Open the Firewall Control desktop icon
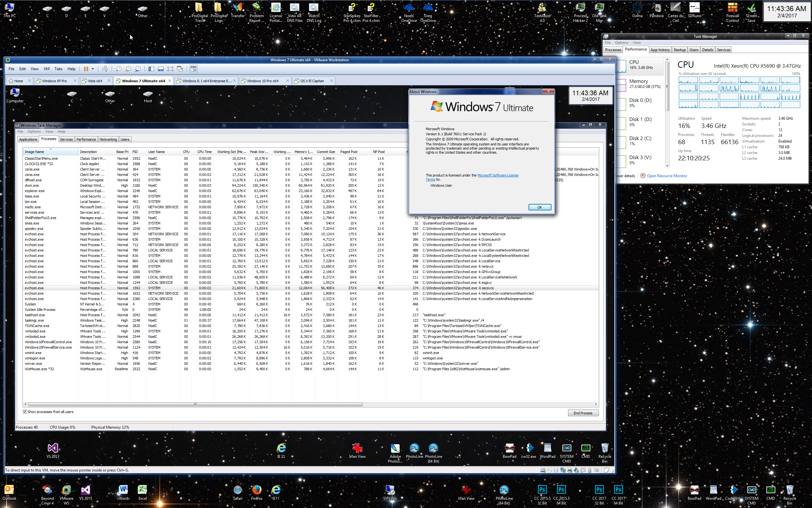 click(x=732, y=13)
